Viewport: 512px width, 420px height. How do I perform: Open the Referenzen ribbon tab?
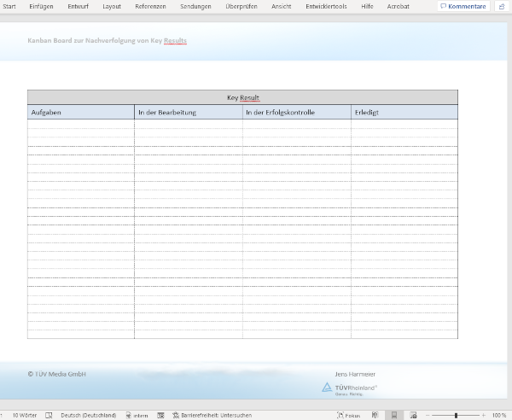(x=150, y=6)
